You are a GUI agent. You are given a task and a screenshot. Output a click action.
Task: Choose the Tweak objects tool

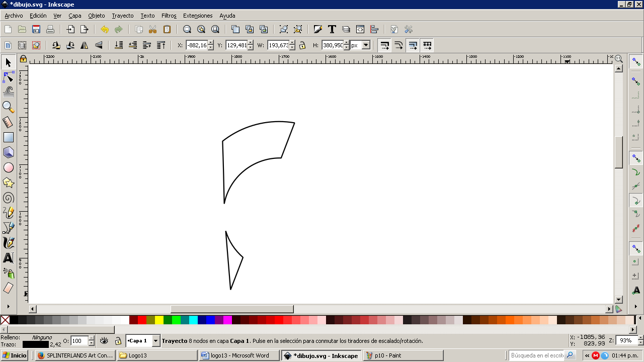tap(9, 92)
